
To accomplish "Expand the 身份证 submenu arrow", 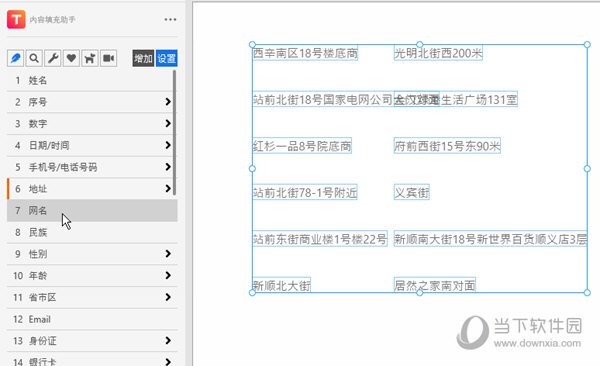I will 168,340.
